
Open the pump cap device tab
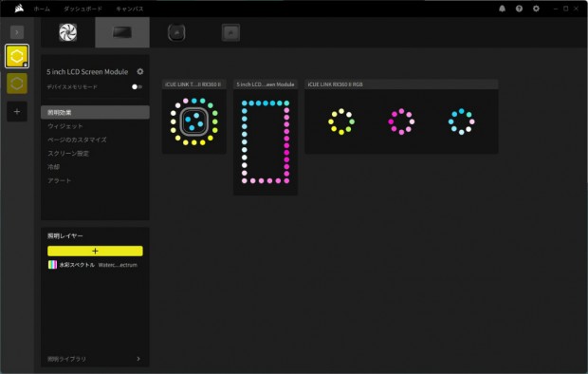(176, 32)
